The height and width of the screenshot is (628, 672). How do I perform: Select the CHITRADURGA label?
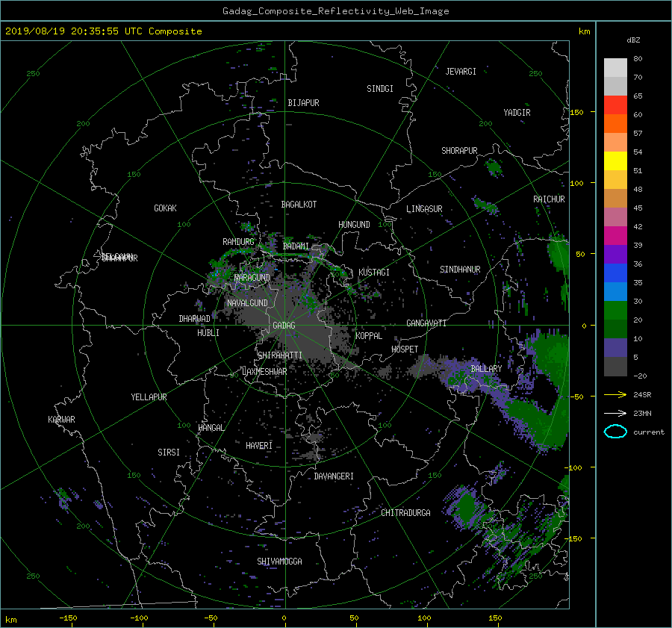click(405, 513)
